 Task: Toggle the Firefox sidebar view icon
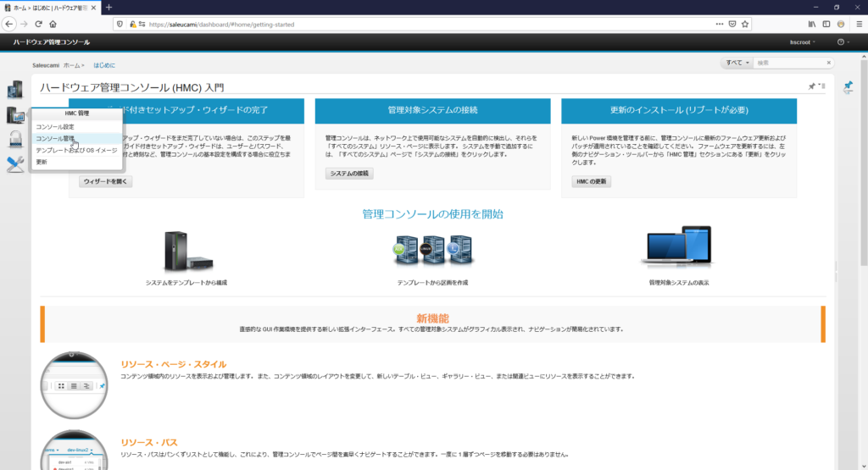(x=826, y=25)
